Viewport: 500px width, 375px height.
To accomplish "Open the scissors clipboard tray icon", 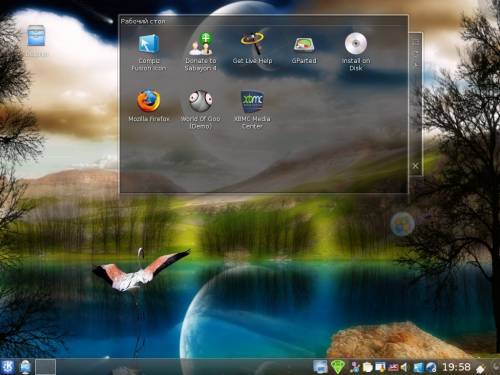I will [x=355, y=367].
